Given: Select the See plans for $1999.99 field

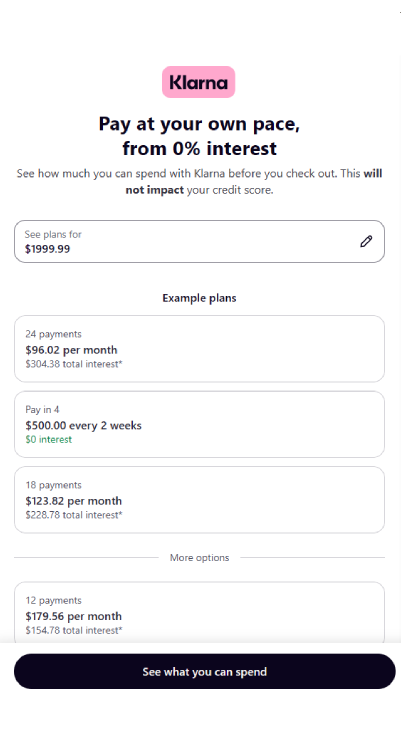Looking at the screenshot, I should tap(200, 241).
